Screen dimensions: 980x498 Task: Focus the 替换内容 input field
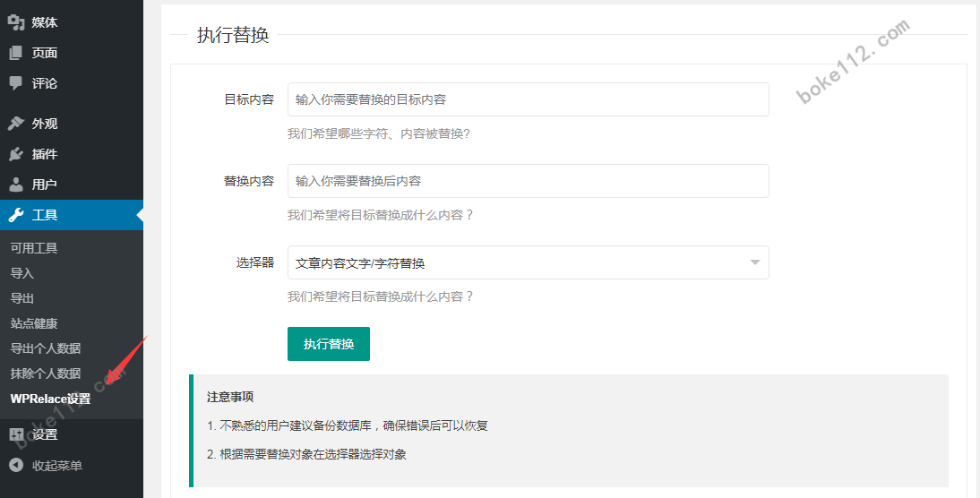[527, 181]
